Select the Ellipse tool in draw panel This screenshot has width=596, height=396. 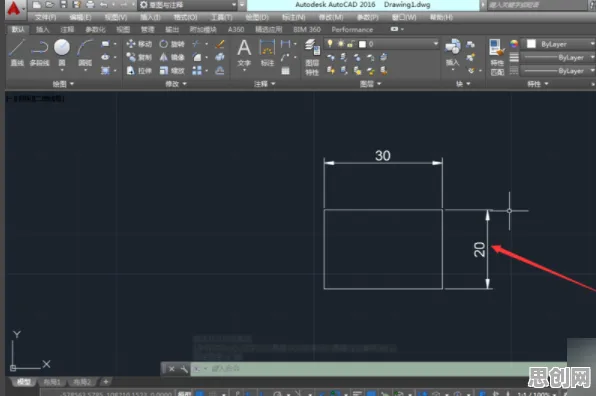coord(105,57)
